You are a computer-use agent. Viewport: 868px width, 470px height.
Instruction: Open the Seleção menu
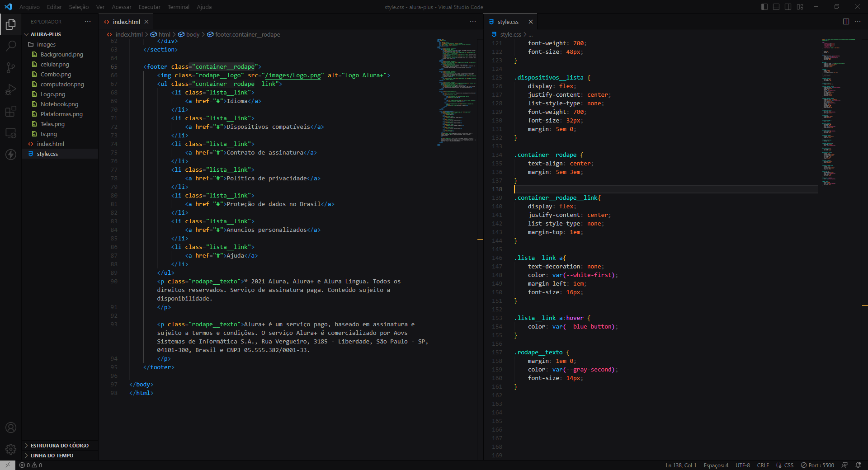tap(79, 7)
